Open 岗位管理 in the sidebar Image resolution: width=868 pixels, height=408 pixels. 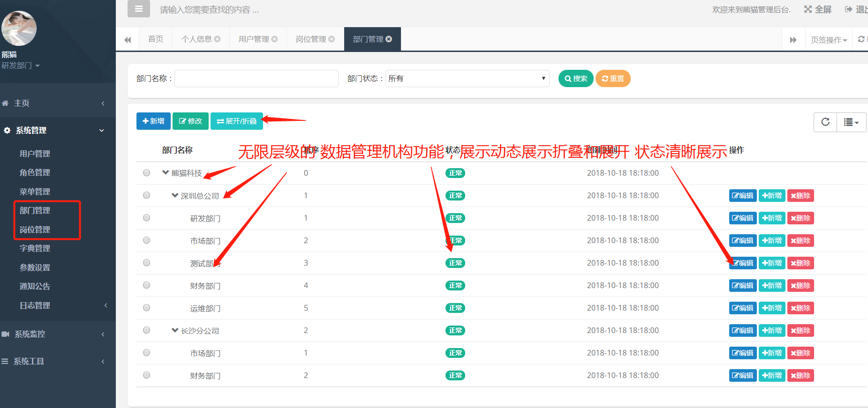tap(35, 230)
